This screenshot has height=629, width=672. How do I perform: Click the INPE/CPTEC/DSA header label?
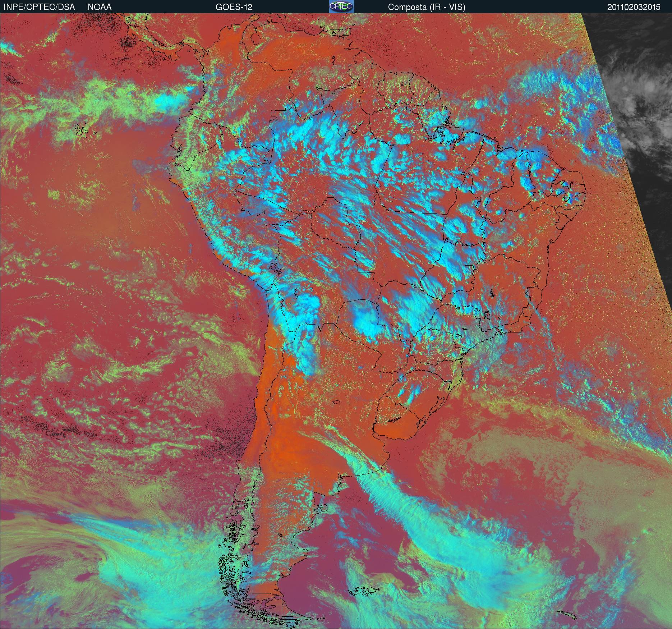tap(39, 7)
